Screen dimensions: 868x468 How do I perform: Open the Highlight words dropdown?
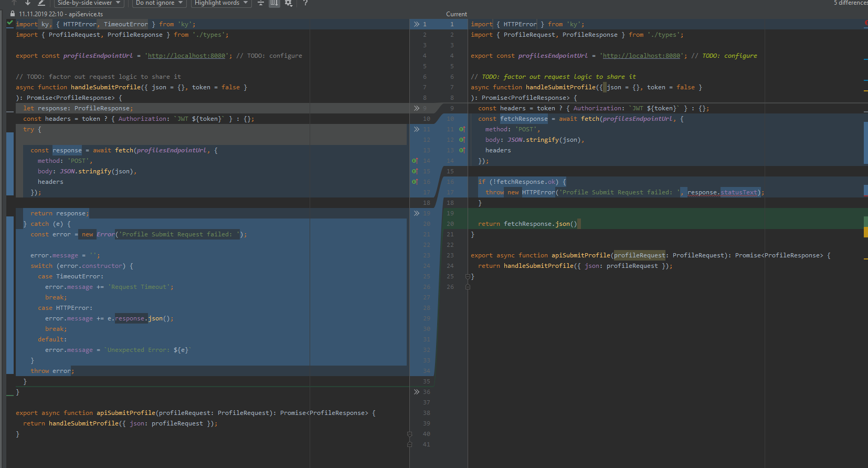pyautogui.click(x=221, y=3)
